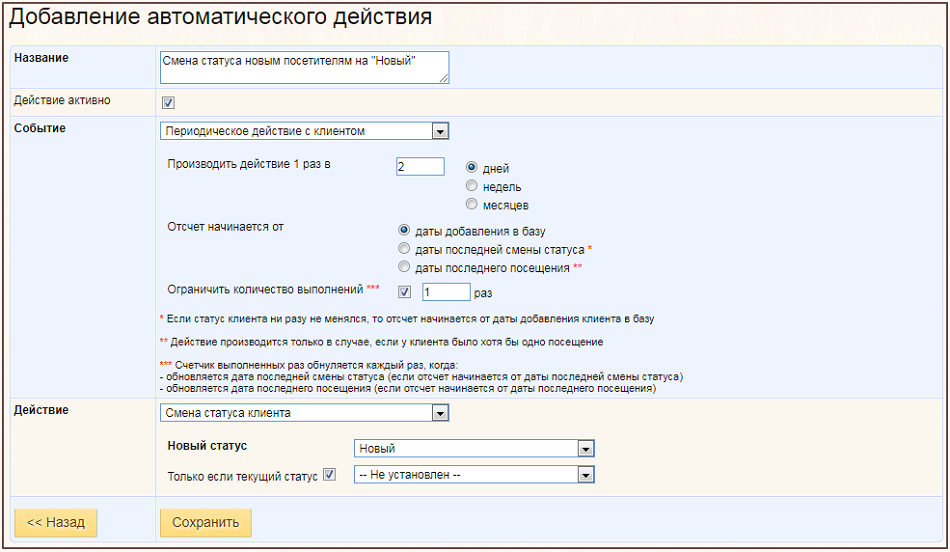
Task: Toggle the limit executions count checkbox
Action: [404, 292]
